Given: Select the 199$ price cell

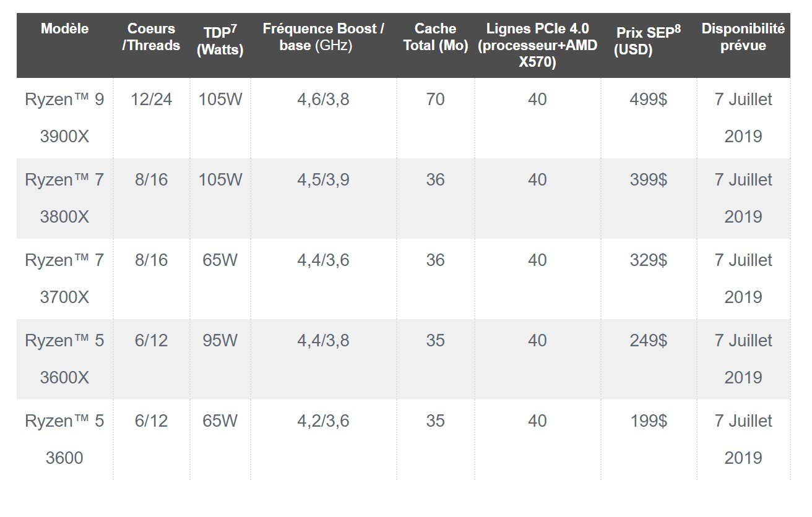Looking at the screenshot, I should click(647, 421).
